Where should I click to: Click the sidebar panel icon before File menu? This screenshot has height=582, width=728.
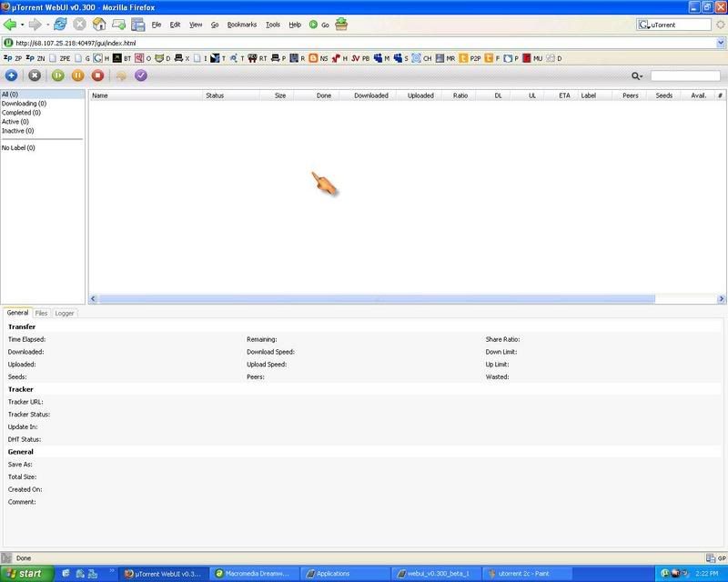tap(138, 25)
